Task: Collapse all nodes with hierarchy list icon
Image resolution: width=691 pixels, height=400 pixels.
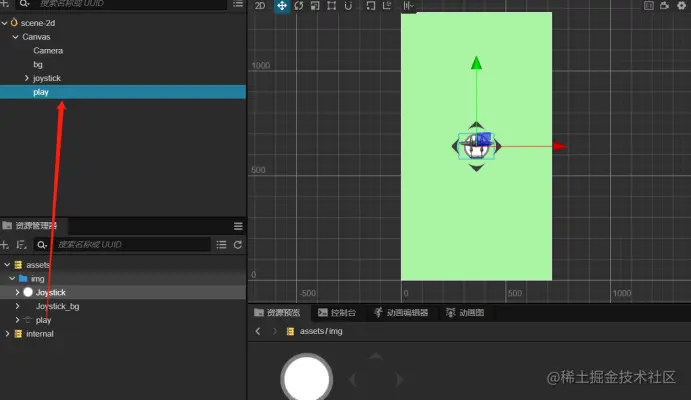Action: [238, 4]
